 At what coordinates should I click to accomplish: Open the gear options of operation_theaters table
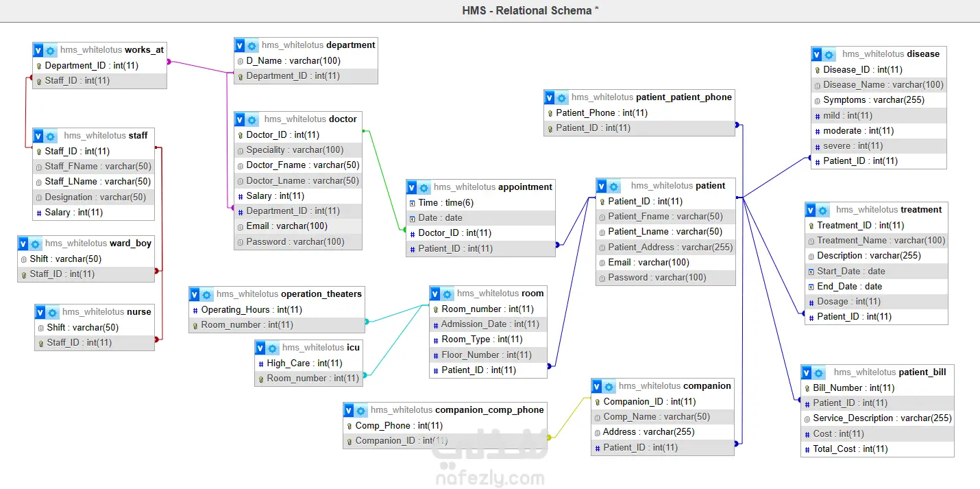click(x=207, y=294)
